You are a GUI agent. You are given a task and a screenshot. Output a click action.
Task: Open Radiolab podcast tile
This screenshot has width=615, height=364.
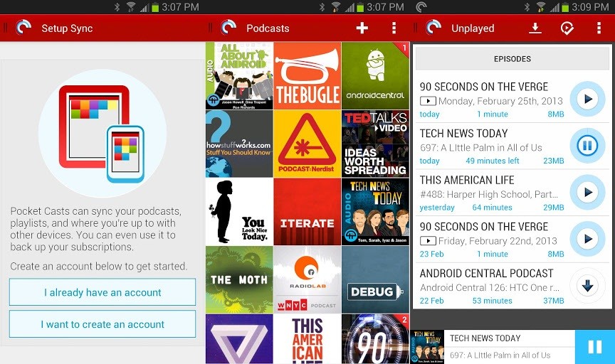(307, 279)
